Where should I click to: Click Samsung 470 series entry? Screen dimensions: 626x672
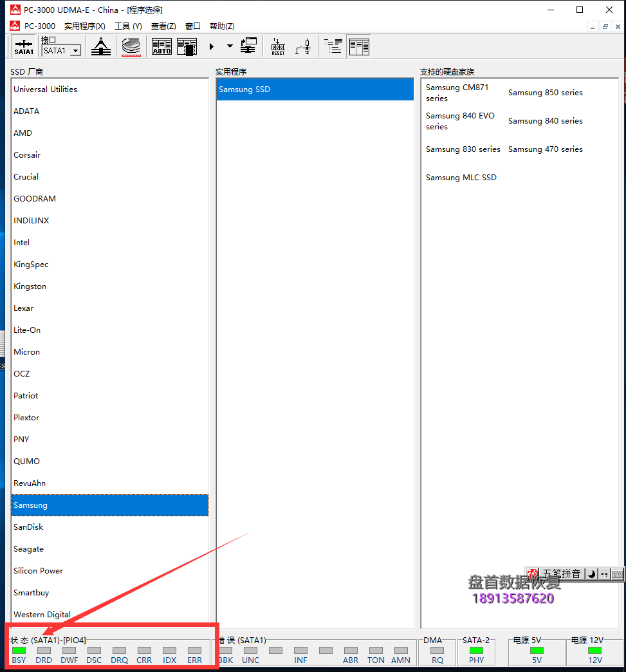click(545, 149)
